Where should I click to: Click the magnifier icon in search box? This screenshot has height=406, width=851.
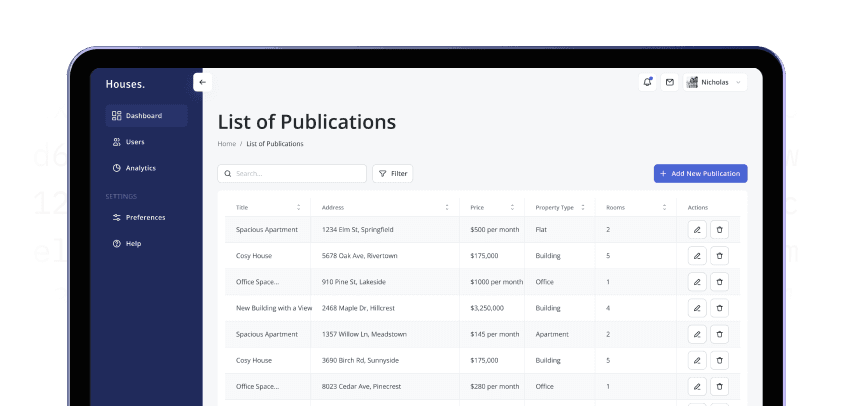[x=228, y=174]
